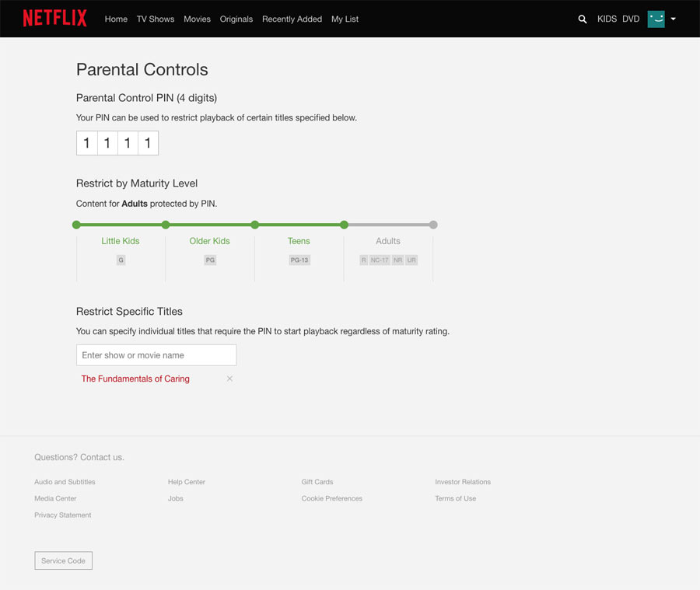Go to the Originals menu item

[x=236, y=19]
